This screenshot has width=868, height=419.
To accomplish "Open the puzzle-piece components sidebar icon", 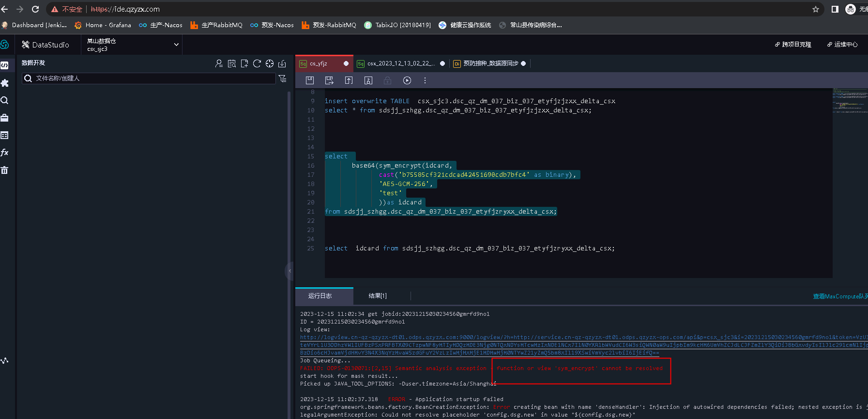I will coord(4,83).
